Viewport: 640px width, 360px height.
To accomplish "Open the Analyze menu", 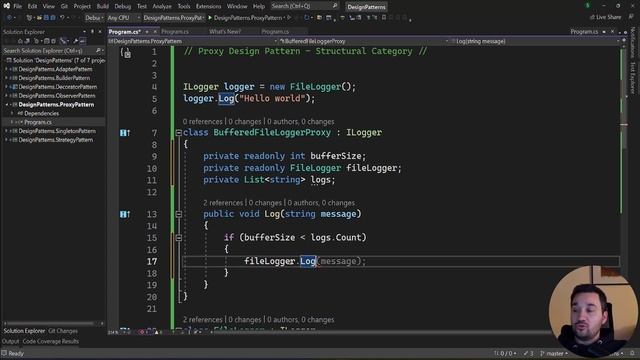I will [x=162, y=6].
